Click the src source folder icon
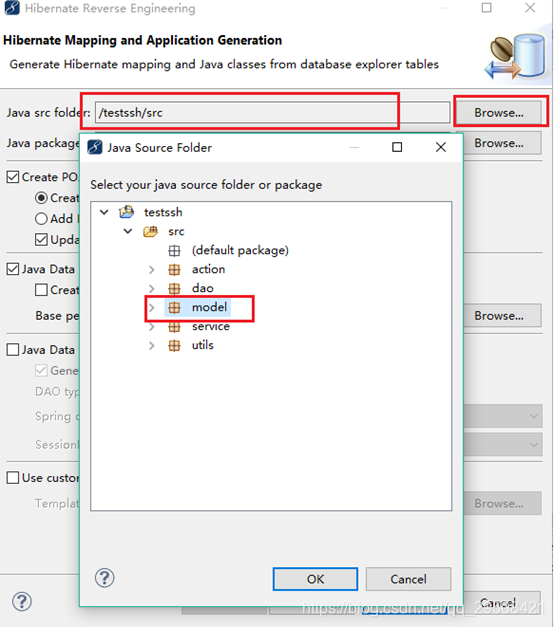554x627 pixels. pos(150,231)
